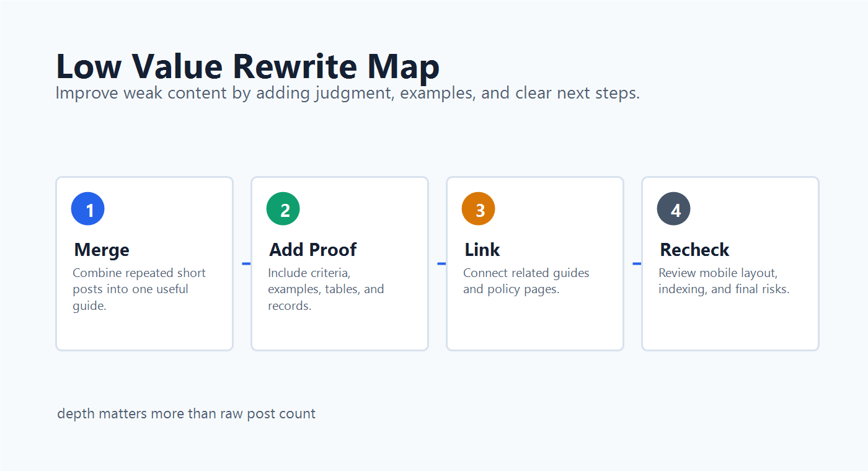
Task: Click connector dash between Merge and Add Proof
Action: 246,264
